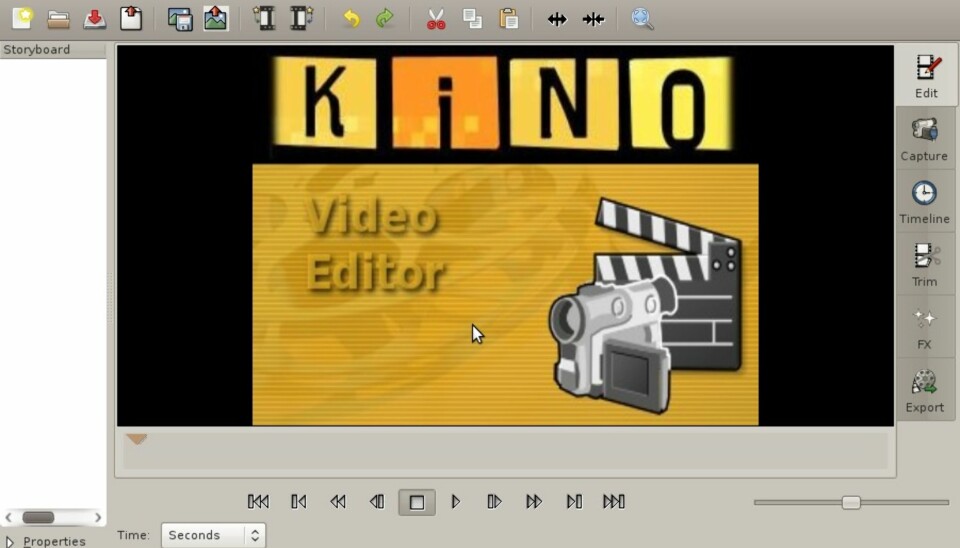Click the split scene film icon
The image size is (960, 548).
(x=264, y=19)
